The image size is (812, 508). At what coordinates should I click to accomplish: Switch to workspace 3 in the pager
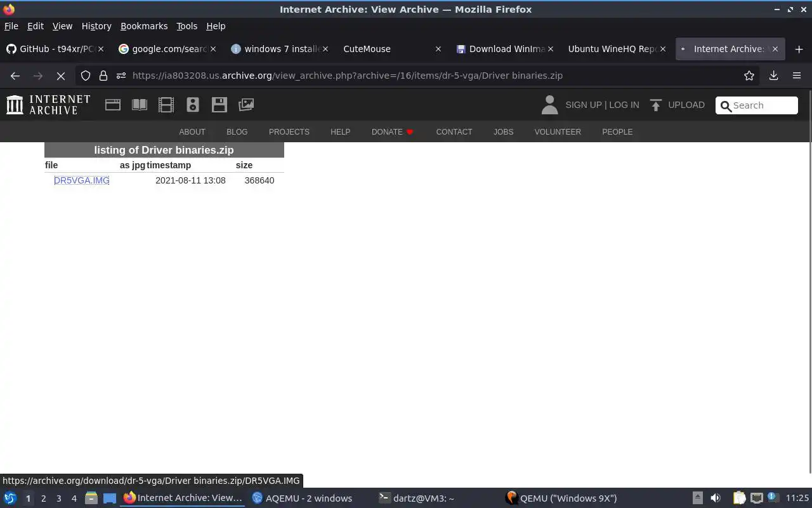click(58, 498)
